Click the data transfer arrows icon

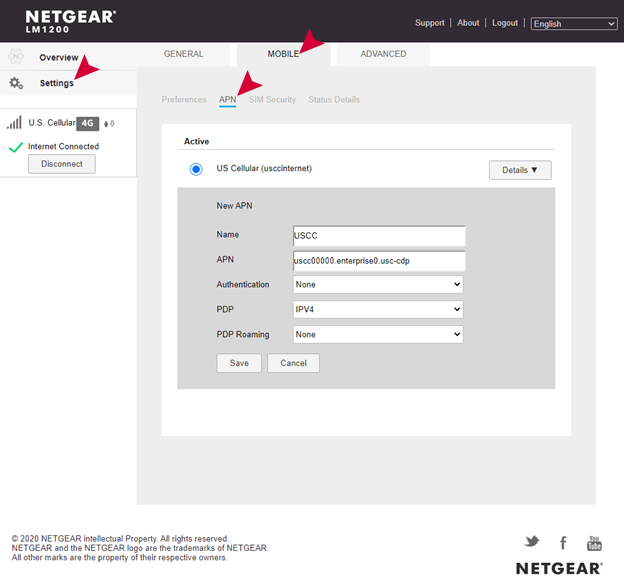coord(109,124)
